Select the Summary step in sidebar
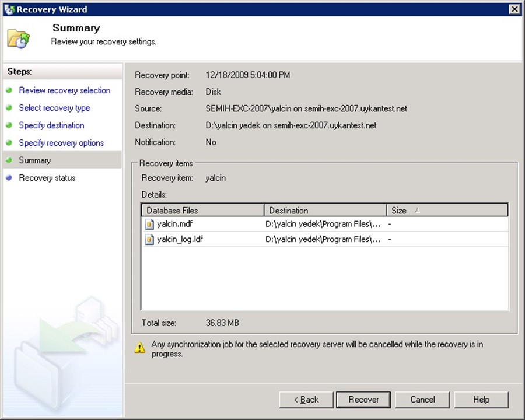 [34, 160]
